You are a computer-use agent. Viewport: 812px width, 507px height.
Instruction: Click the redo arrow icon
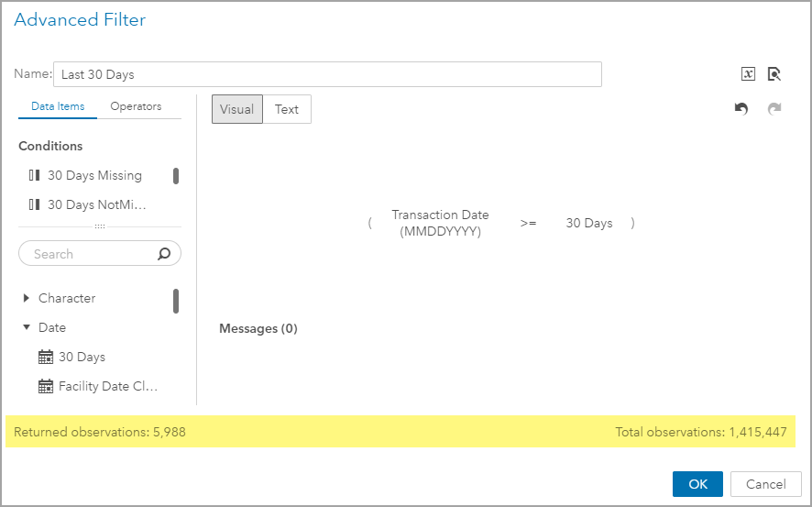(x=774, y=109)
